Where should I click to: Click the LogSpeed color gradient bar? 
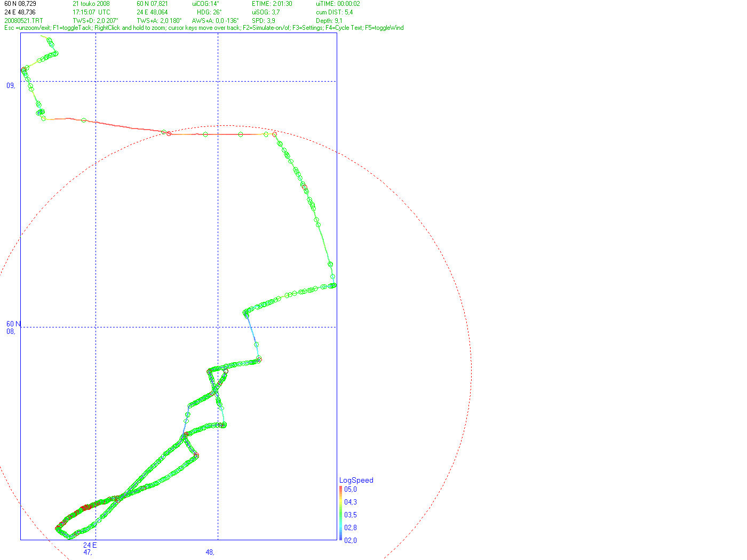point(341,513)
